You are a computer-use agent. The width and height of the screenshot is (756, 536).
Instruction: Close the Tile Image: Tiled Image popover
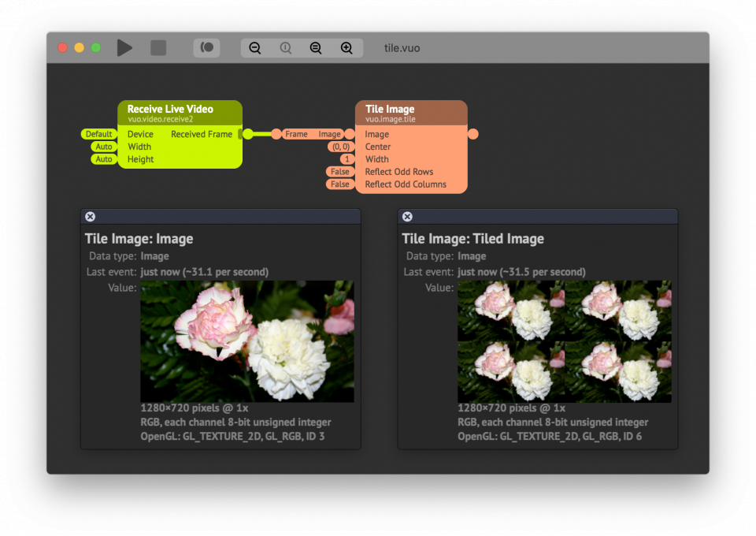407,217
